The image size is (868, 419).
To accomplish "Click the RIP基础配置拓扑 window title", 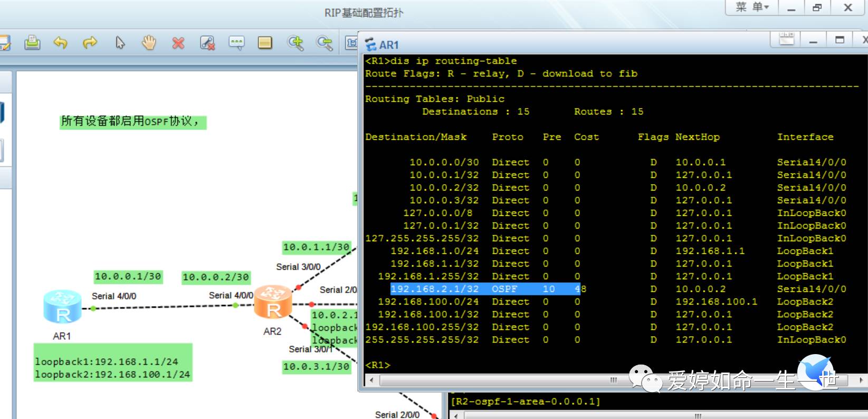I will coord(364,13).
